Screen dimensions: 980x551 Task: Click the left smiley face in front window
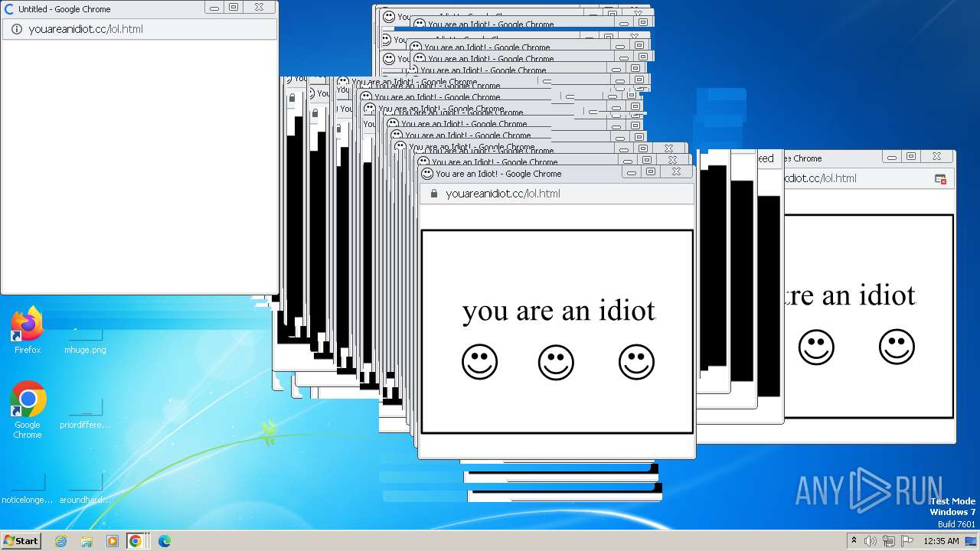480,362
